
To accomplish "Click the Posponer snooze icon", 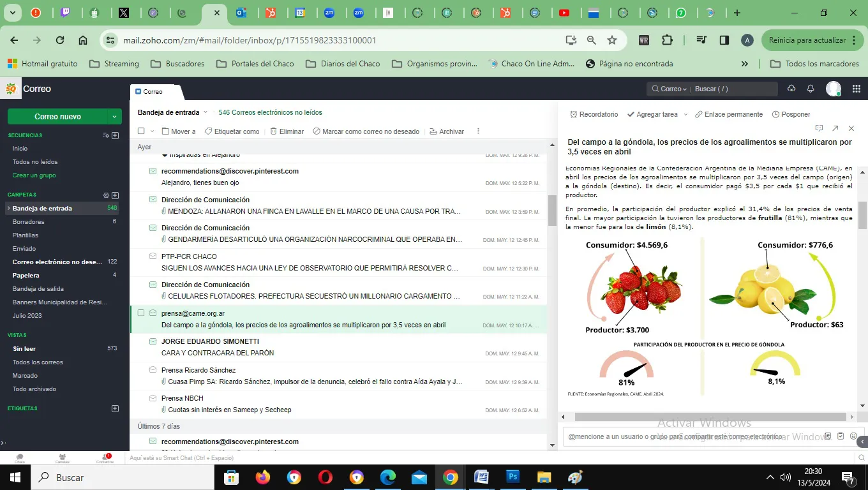I will [775, 115].
